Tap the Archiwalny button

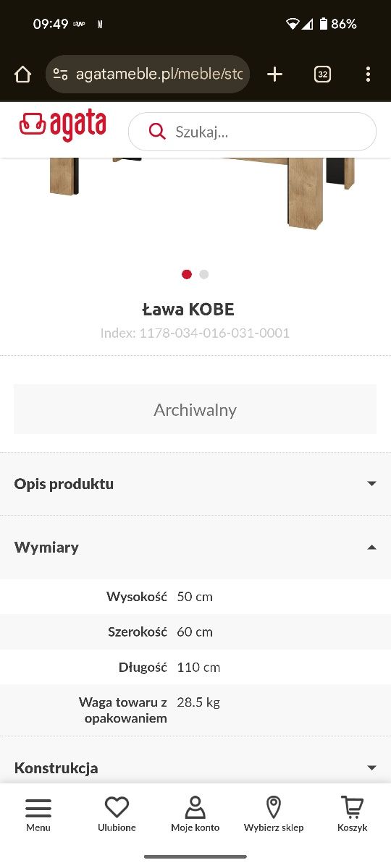195,409
